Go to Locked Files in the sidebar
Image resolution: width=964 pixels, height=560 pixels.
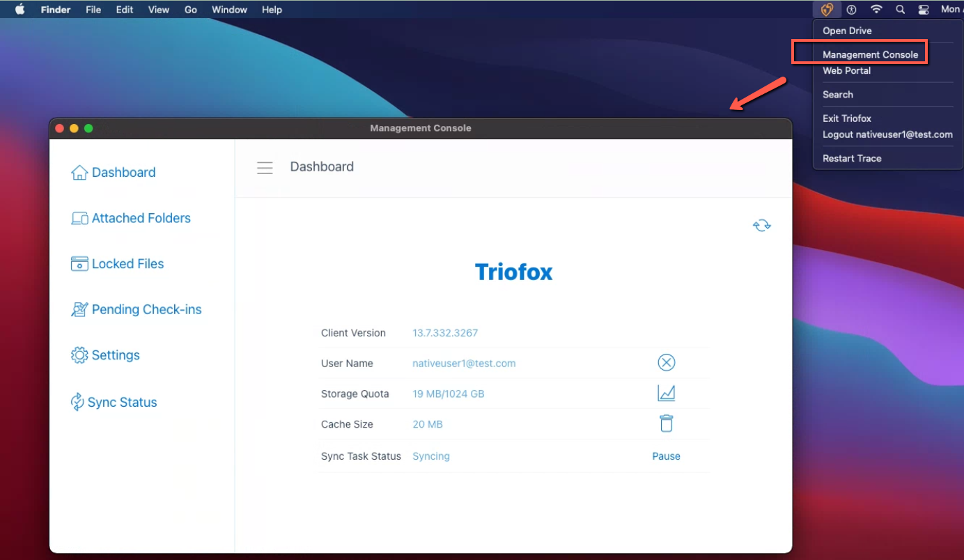118,264
